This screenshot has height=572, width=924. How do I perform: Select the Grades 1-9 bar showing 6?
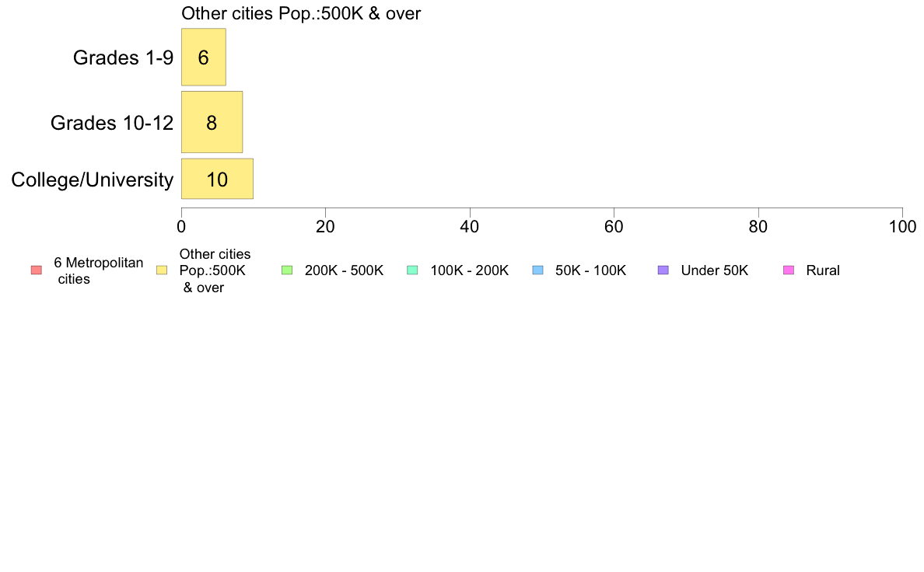pos(203,58)
